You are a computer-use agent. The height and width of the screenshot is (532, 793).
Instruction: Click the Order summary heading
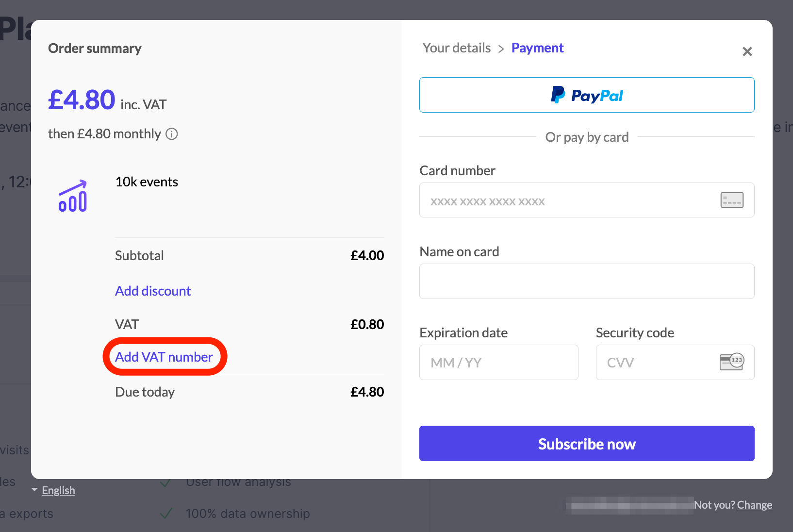pos(95,49)
